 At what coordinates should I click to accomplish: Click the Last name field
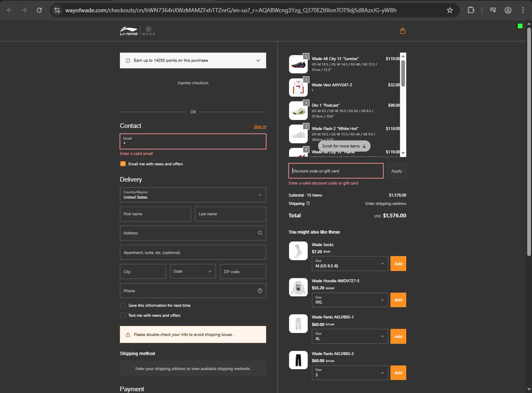tap(231, 214)
